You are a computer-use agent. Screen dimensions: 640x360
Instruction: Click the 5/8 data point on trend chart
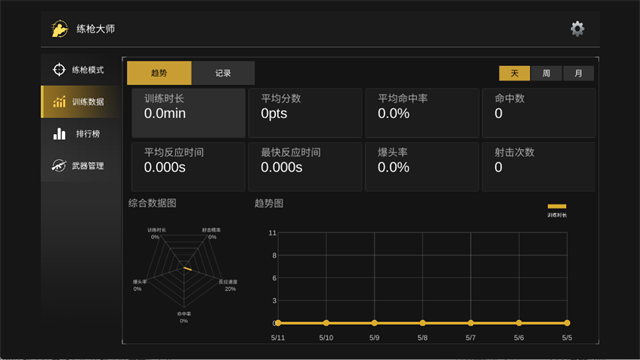pyautogui.click(x=422, y=323)
